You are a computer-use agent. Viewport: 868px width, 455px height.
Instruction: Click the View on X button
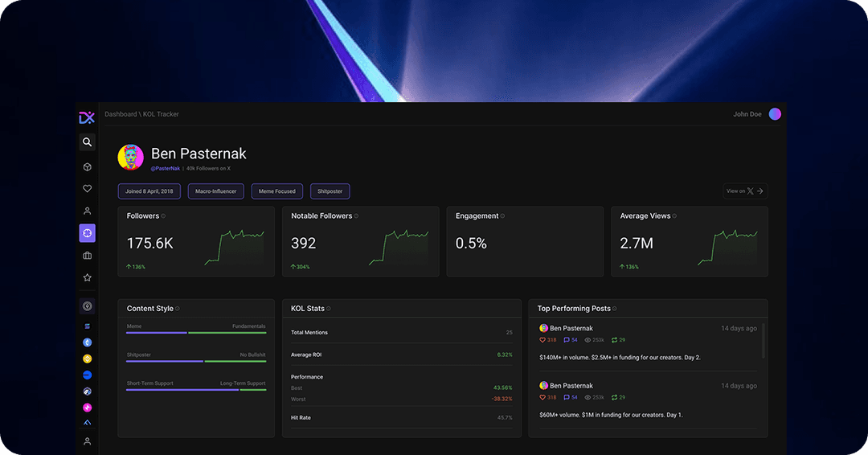tap(745, 191)
